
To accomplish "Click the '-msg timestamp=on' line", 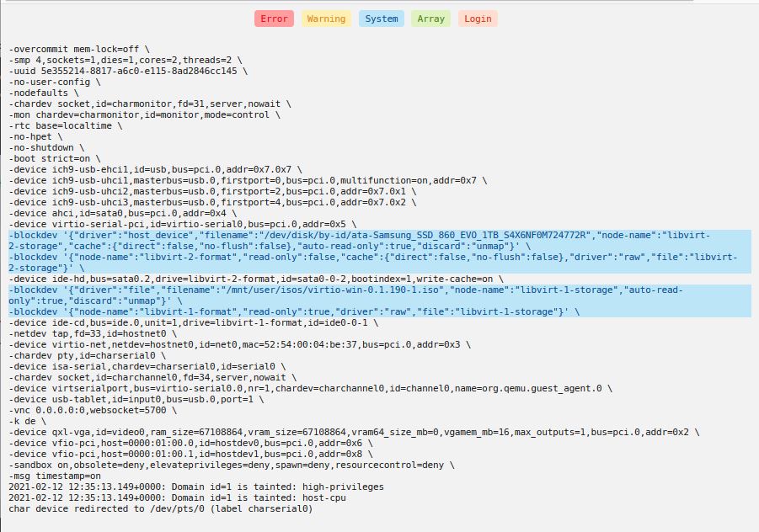I will pos(55,476).
